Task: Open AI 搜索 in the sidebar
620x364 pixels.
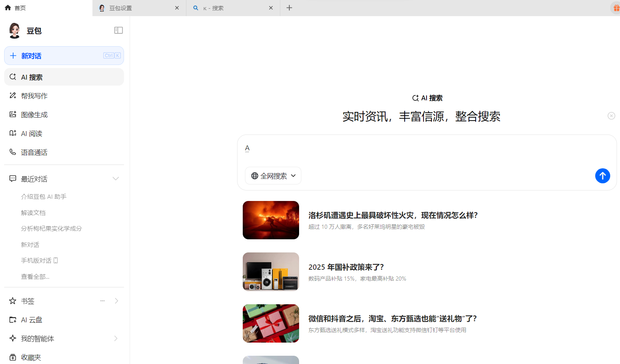Action: (x=64, y=77)
